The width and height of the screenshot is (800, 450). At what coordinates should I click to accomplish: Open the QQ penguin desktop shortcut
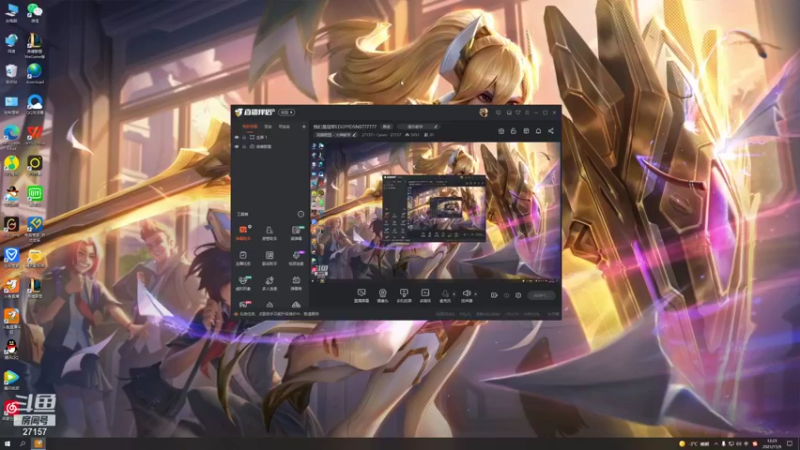point(11,349)
